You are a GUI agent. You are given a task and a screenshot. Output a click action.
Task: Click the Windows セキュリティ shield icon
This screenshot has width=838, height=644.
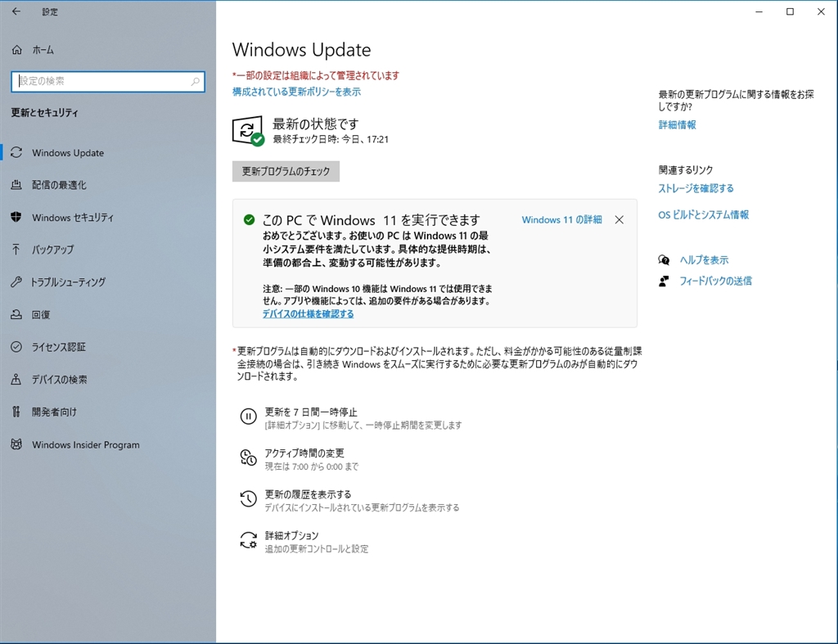pyautogui.click(x=16, y=217)
